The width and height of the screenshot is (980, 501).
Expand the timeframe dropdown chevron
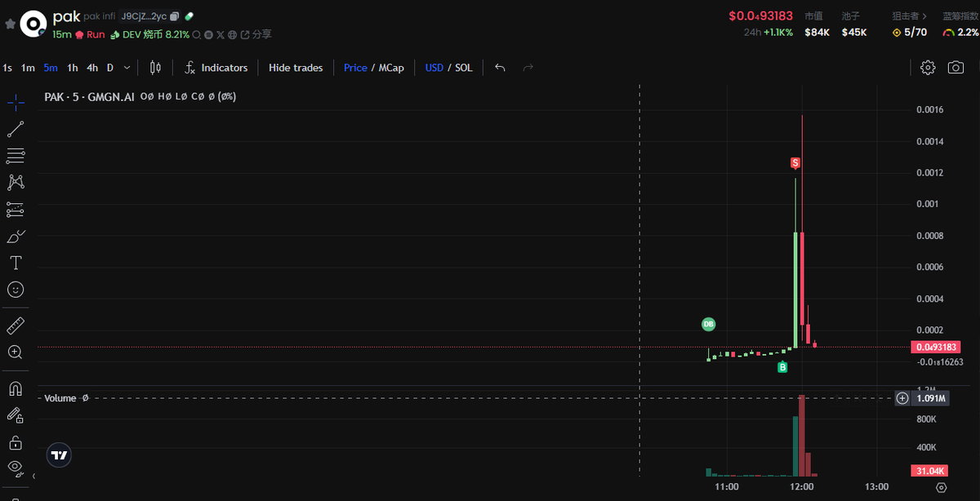[x=128, y=68]
